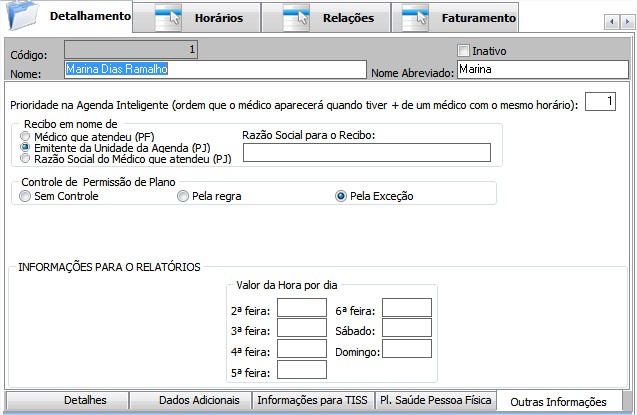Click the cursor icon on Relações tab

click(296, 18)
